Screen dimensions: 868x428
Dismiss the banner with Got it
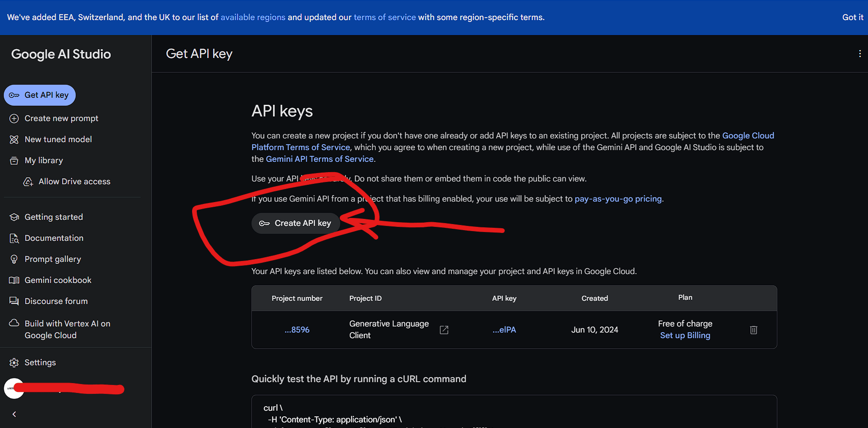[x=853, y=17]
